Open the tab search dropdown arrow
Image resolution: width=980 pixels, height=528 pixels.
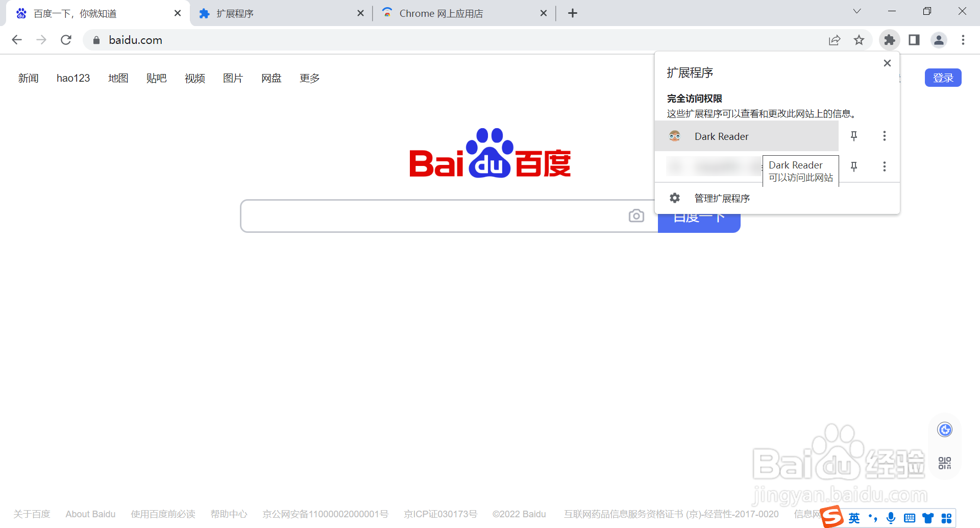(857, 11)
